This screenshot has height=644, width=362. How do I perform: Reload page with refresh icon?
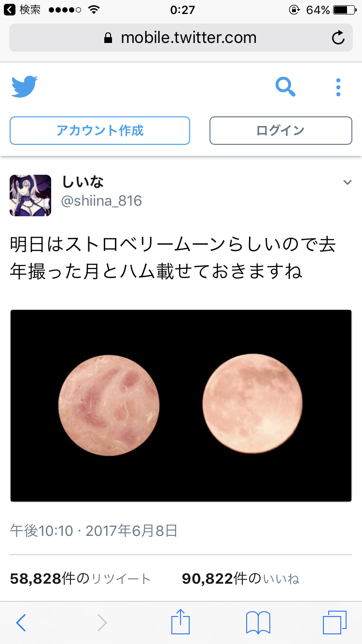tap(338, 38)
